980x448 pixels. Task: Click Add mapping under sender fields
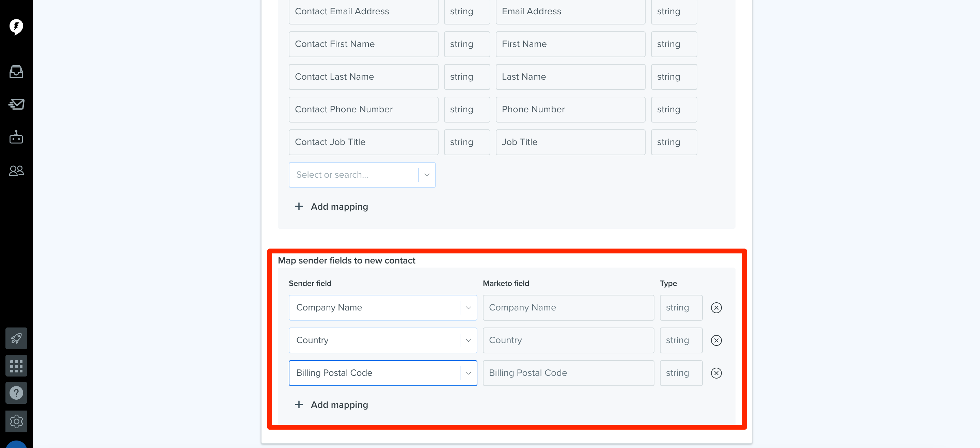click(x=331, y=405)
